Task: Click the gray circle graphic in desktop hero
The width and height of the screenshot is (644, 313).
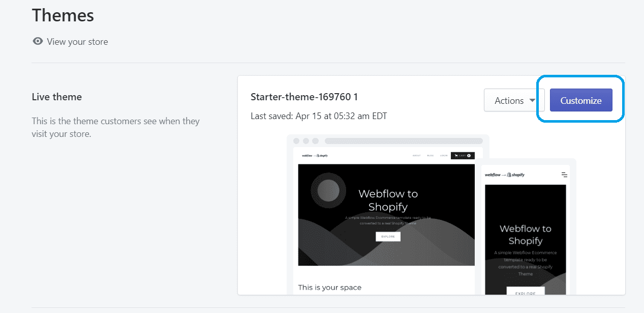Action: (x=328, y=190)
